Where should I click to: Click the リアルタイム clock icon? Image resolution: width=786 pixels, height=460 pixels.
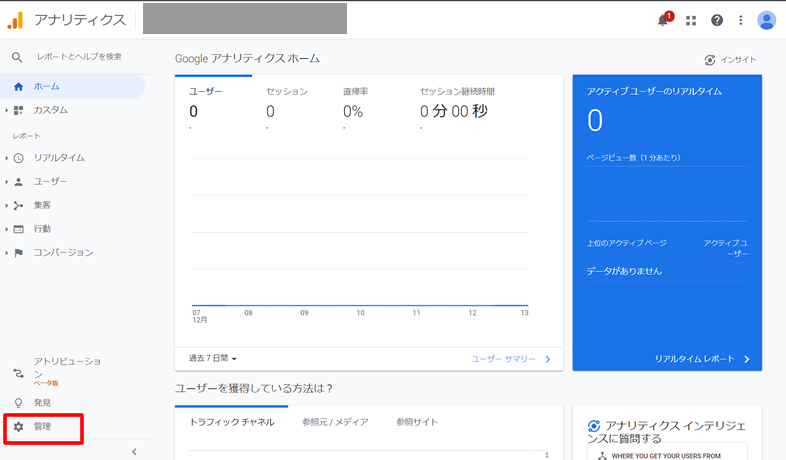(19, 158)
